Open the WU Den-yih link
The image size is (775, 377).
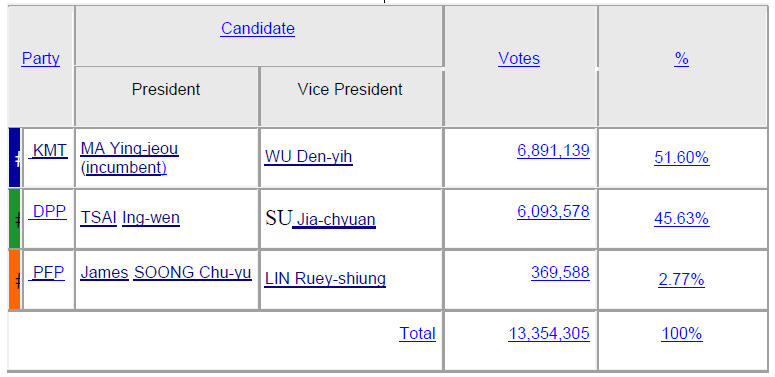[x=308, y=157]
